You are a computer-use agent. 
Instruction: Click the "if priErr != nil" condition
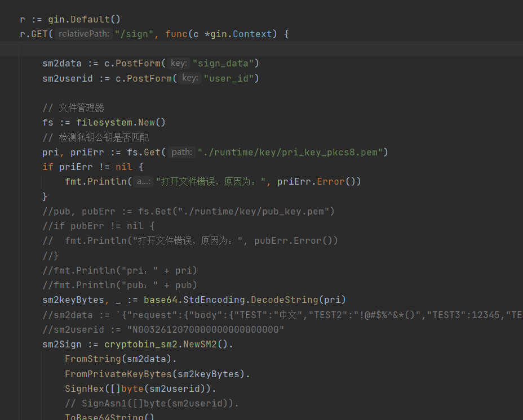click(93, 167)
